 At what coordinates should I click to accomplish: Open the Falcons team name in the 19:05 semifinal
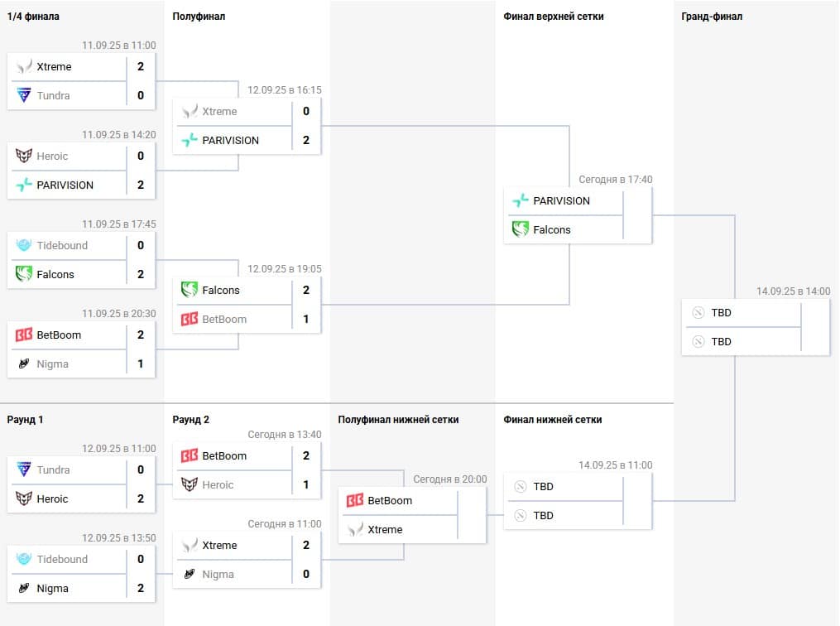pos(221,291)
